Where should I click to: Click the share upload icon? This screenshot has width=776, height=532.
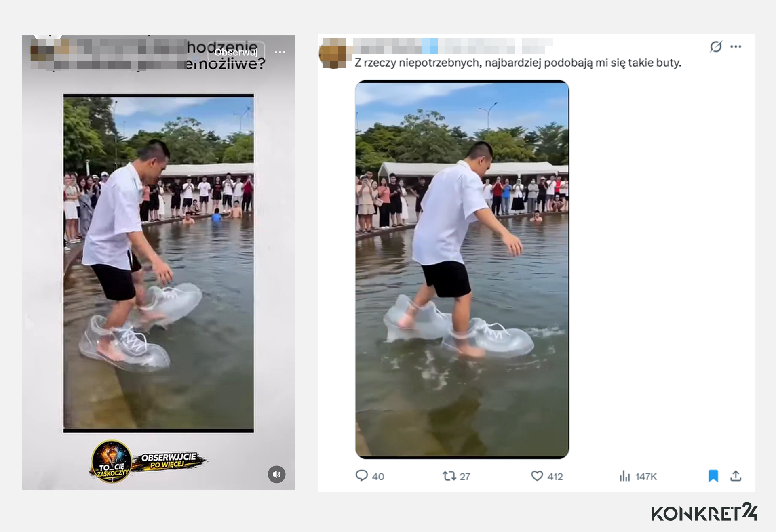[736, 476]
